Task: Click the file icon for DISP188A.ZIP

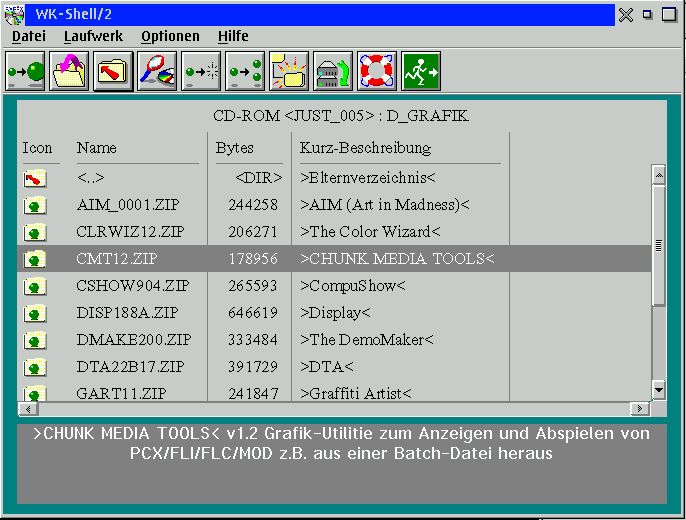Action: (35, 314)
